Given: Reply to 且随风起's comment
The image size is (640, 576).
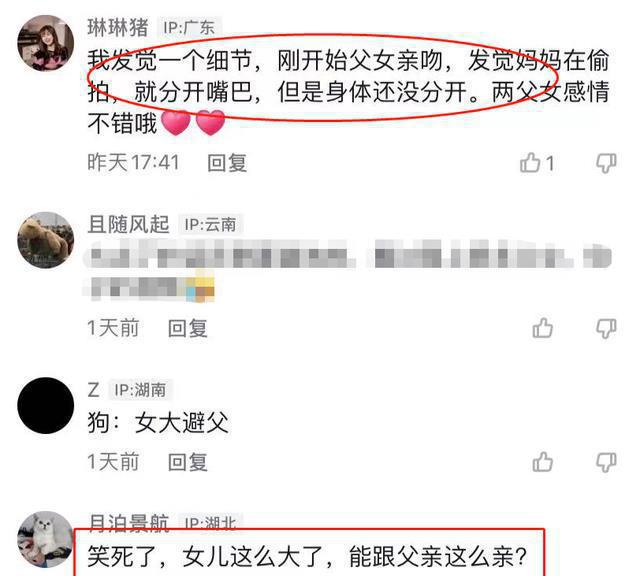Looking at the screenshot, I should coord(188,328).
